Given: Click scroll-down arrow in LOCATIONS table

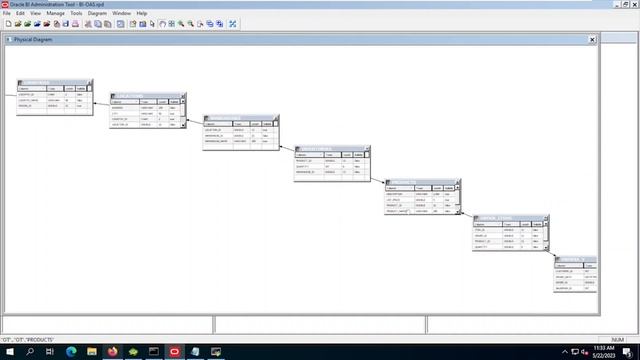Looking at the screenshot, I should [x=183, y=125].
